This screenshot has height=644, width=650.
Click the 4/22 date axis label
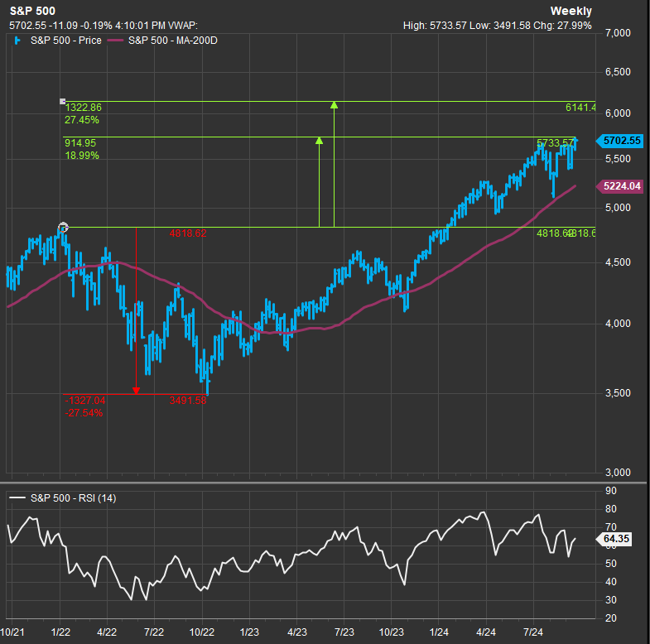coord(107,632)
